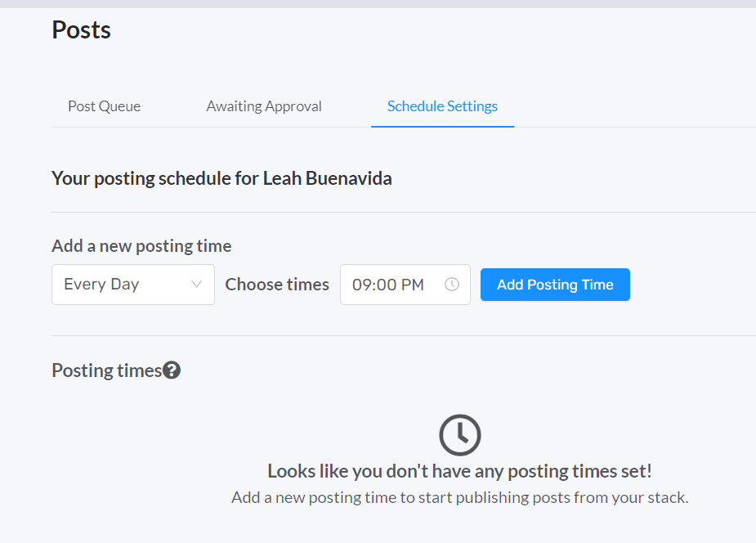Click the name Leah Buenavida in the heading
756x543 pixels.
click(327, 178)
